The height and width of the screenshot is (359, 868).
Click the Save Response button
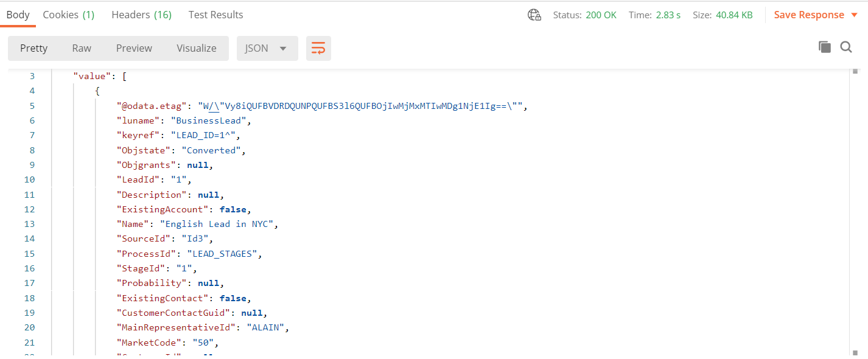tap(810, 14)
